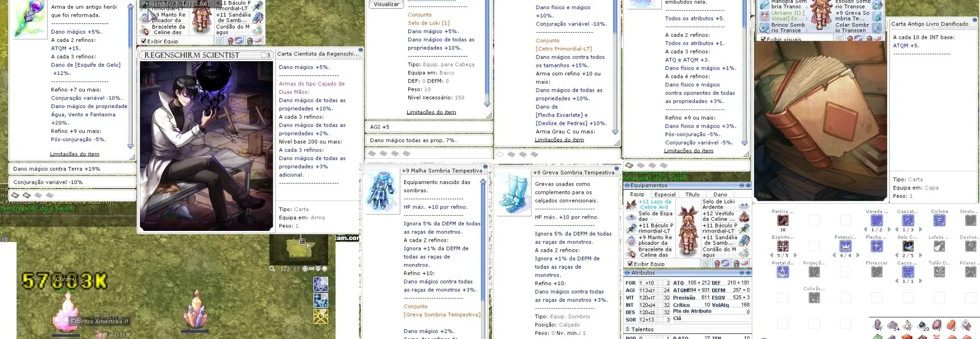Decrease Vereda skill level with left arrow
This screenshot has width=980, height=339.
[x=866, y=229]
